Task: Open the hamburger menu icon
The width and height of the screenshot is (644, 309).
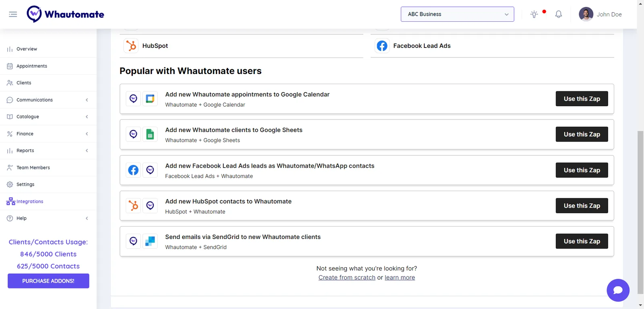Action: 13,14
